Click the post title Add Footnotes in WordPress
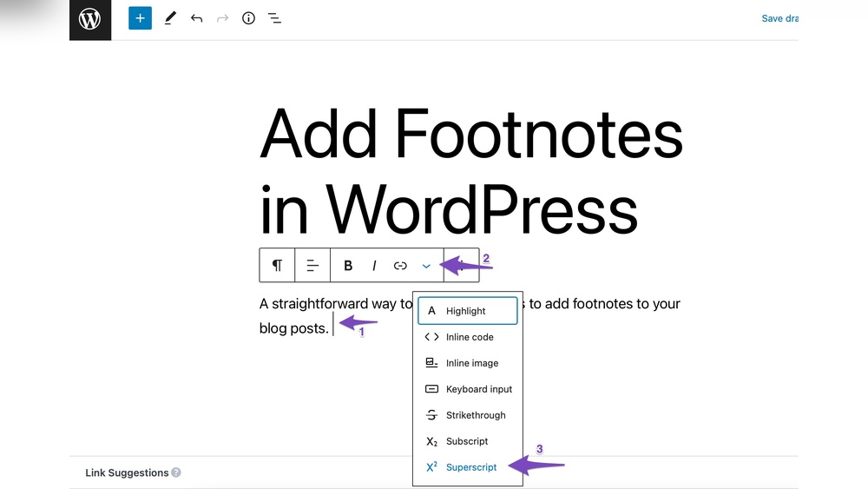 (471, 172)
